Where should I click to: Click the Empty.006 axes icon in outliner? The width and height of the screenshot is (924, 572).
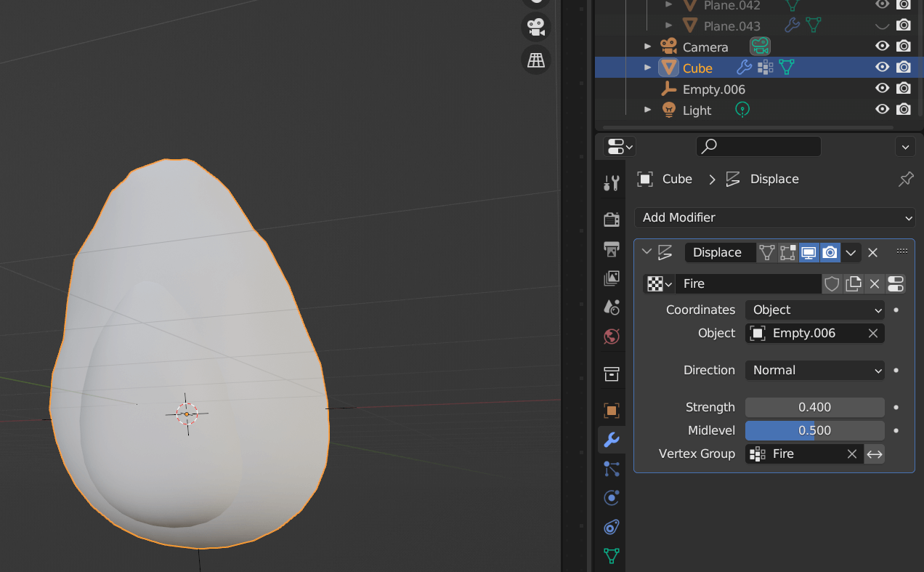(x=668, y=89)
